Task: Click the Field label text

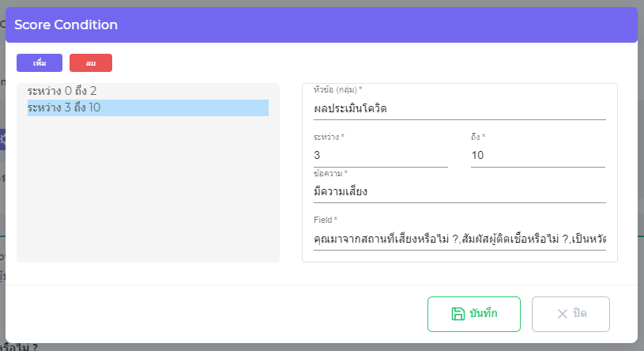Action: (325, 220)
